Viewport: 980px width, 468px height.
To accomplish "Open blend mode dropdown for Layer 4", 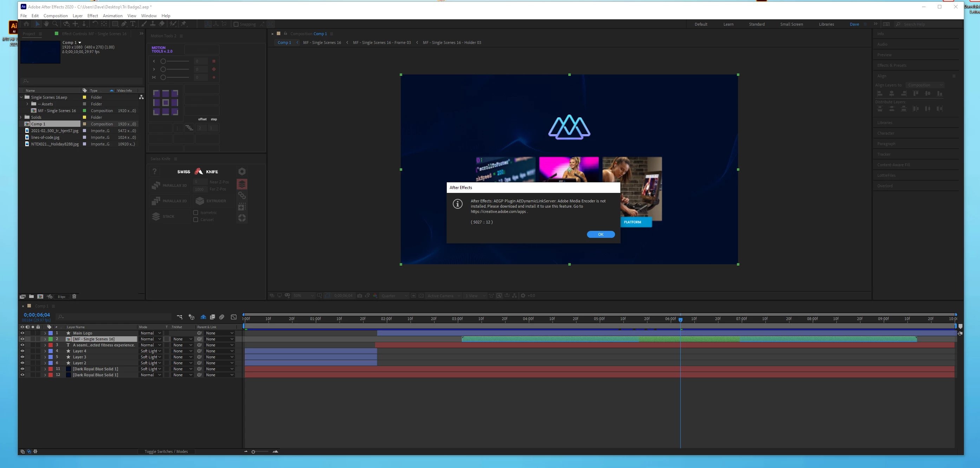I will click(x=151, y=351).
